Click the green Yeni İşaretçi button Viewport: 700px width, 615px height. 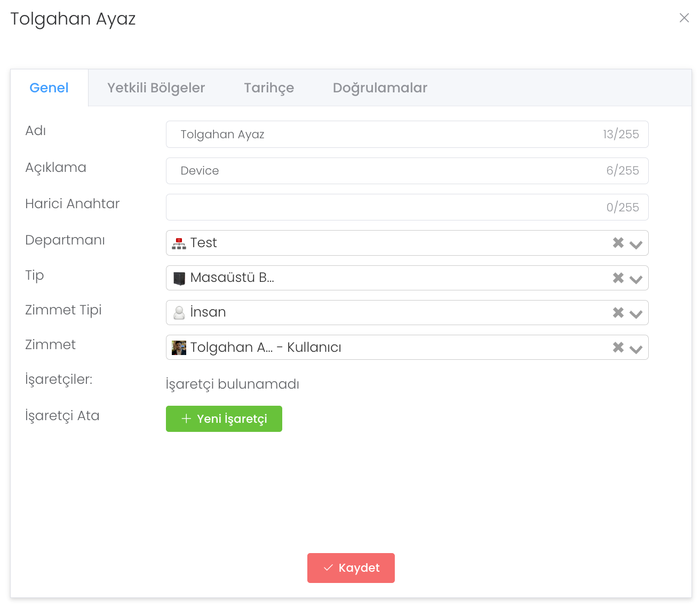[224, 419]
